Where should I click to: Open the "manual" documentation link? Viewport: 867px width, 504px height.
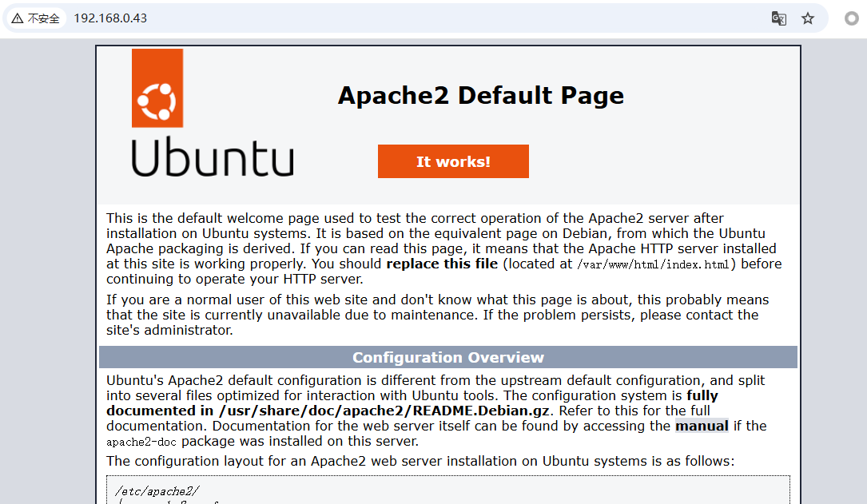coord(701,426)
